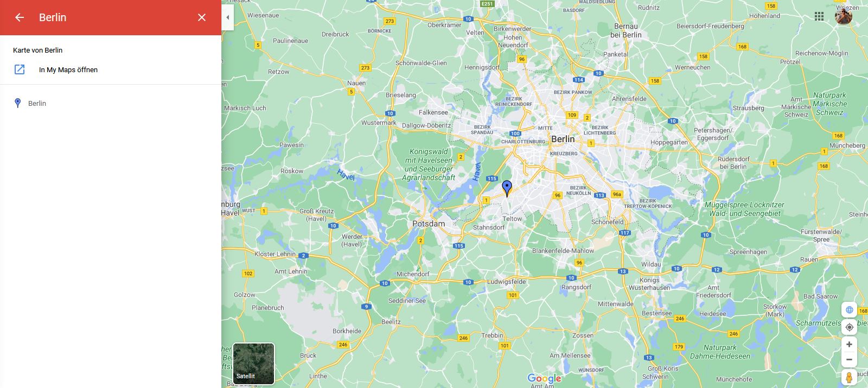The height and width of the screenshot is (388, 868).
Task: Click the open-in-new-window icon beside My Maps
Action: 20,69
